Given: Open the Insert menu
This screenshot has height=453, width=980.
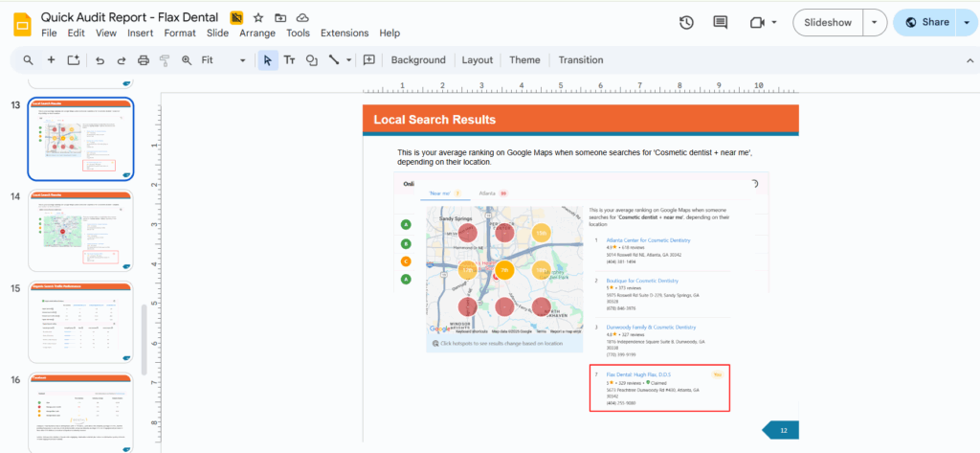Looking at the screenshot, I should point(140,33).
